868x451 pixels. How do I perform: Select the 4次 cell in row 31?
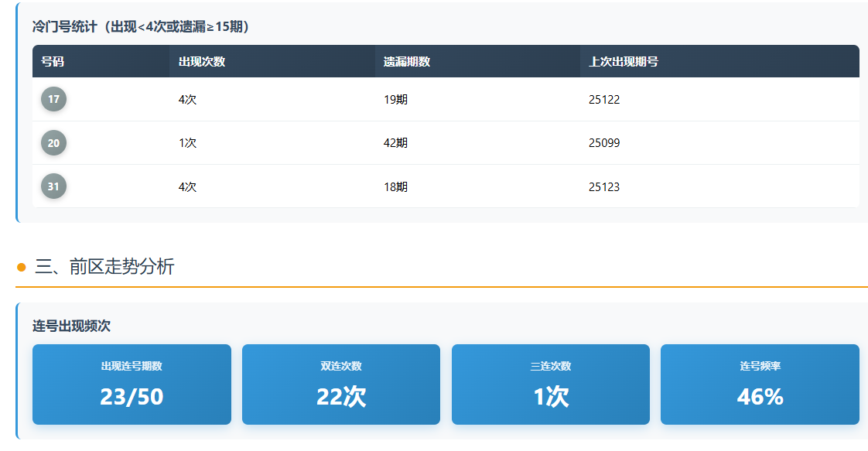tap(272, 186)
